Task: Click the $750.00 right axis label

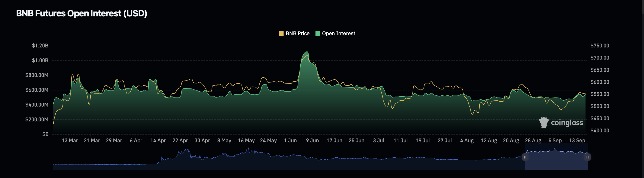Action: pyautogui.click(x=600, y=45)
